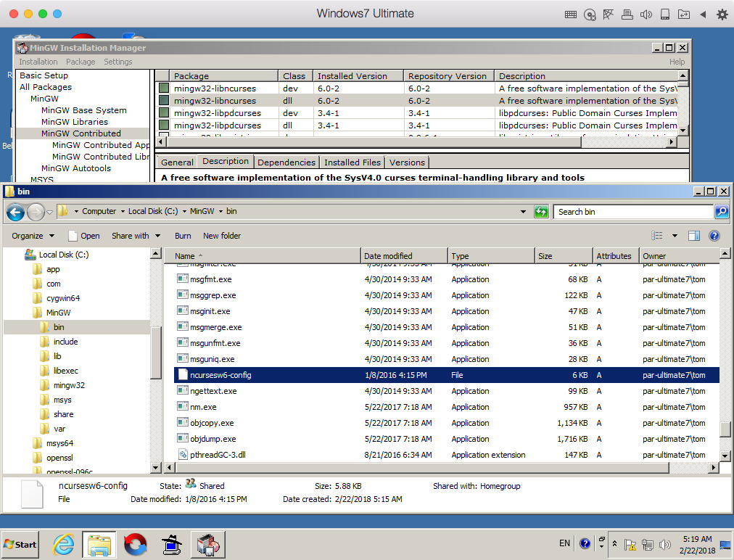Click the tray volume speaker icon

click(x=664, y=545)
